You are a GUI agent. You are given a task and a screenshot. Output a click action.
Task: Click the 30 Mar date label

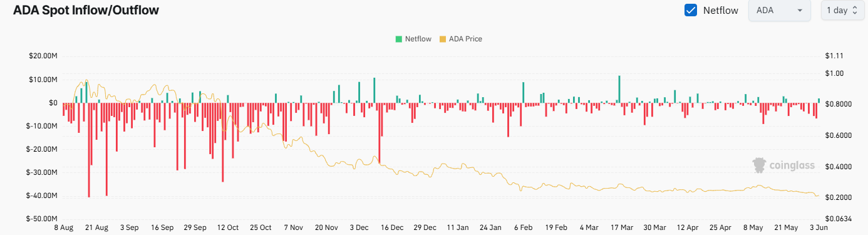[x=655, y=227]
